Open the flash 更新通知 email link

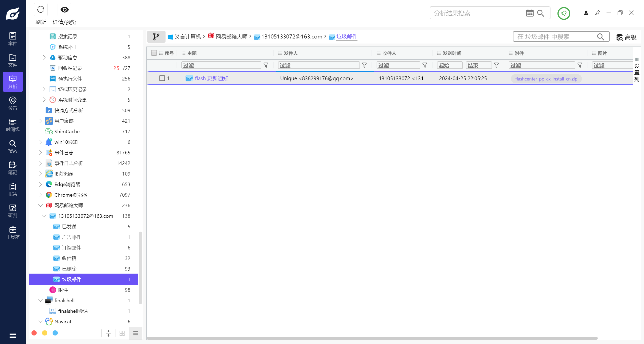211,78
